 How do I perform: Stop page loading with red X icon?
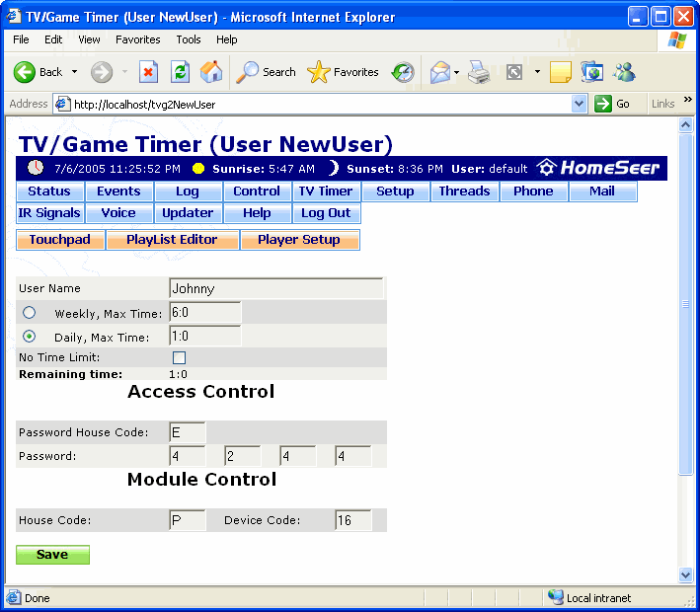(x=148, y=72)
